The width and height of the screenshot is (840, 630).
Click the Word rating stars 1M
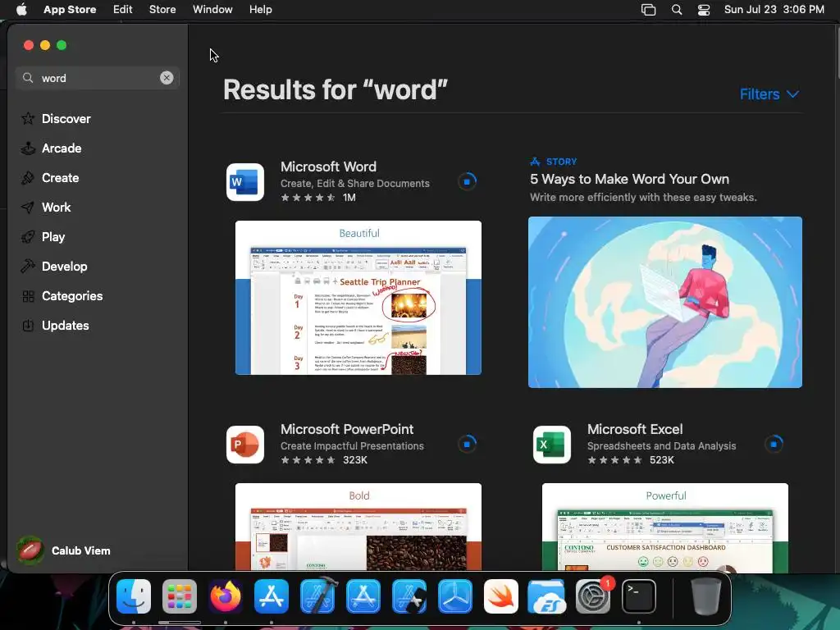click(x=318, y=198)
